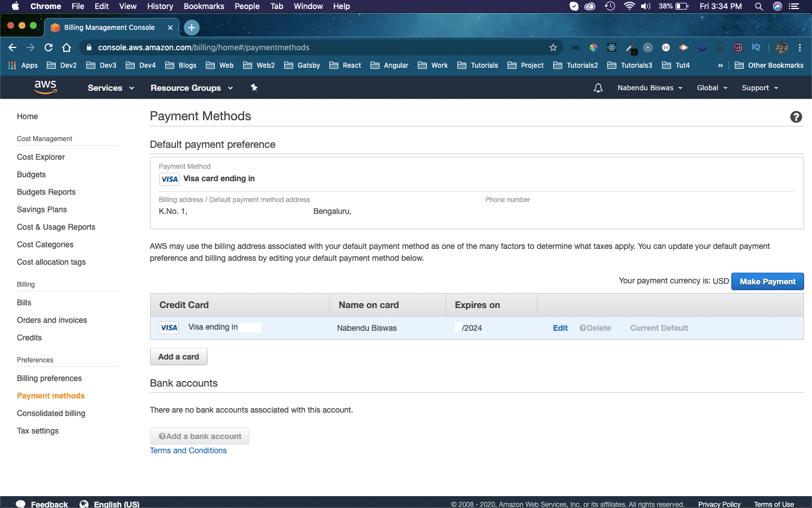This screenshot has height=508, width=812.
Task: Open the help question mark icon
Action: [x=796, y=117]
